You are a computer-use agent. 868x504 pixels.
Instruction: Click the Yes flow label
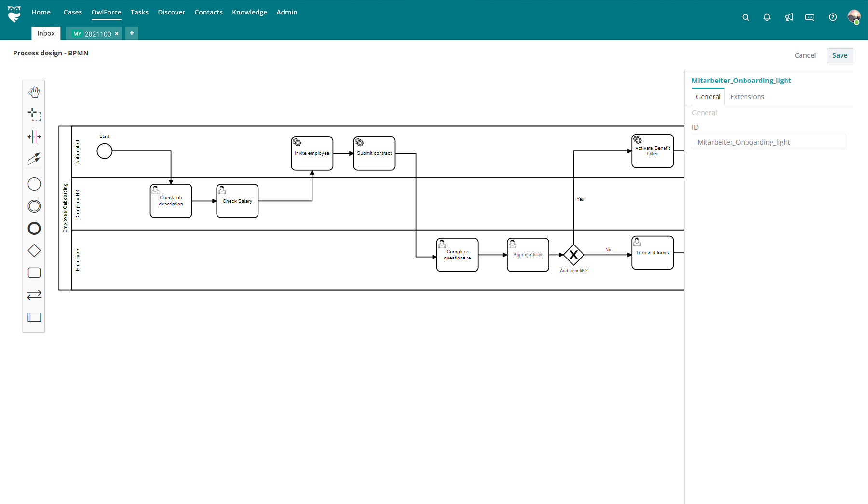580,199
